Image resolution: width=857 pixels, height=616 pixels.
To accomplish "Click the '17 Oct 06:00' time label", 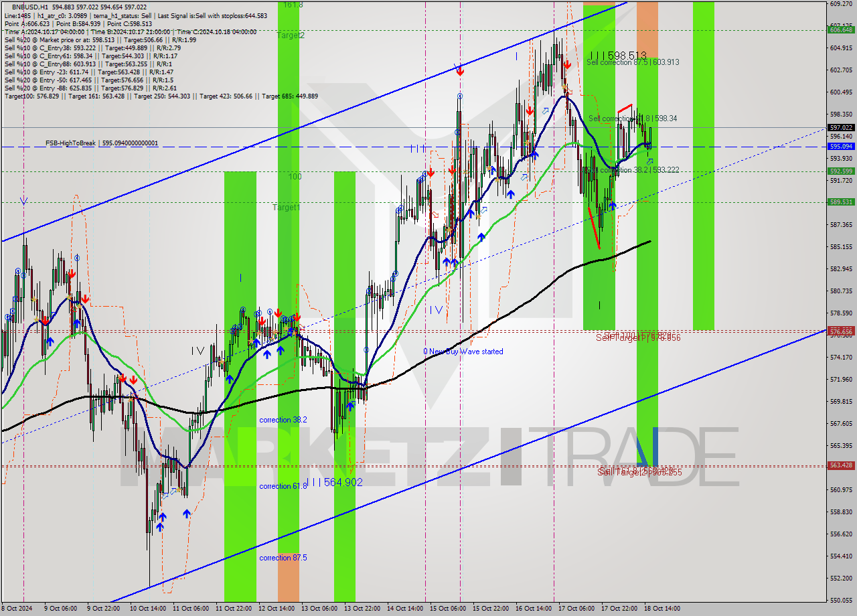I will (x=576, y=609).
